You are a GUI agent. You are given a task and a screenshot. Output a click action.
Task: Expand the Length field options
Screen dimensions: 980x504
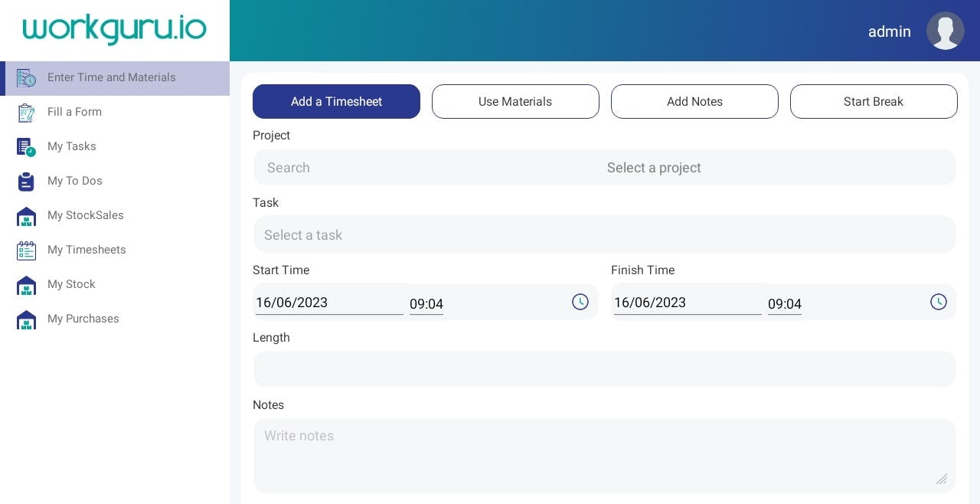click(605, 368)
